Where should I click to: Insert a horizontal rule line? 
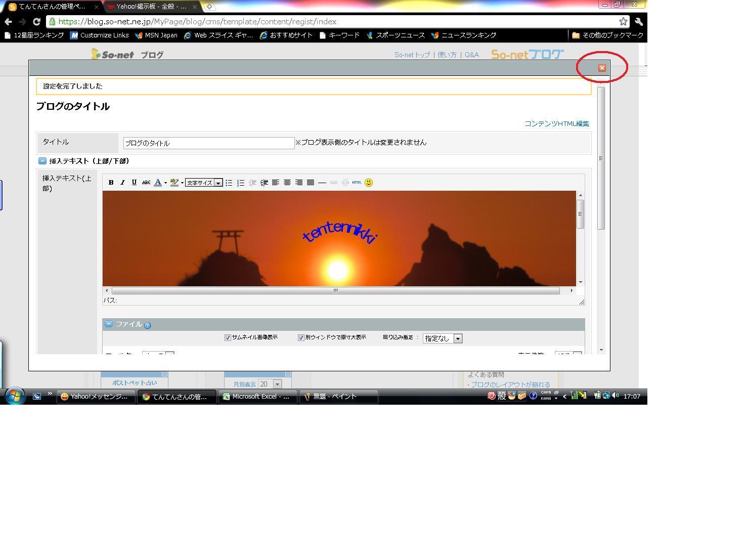click(x=322, y=183)
